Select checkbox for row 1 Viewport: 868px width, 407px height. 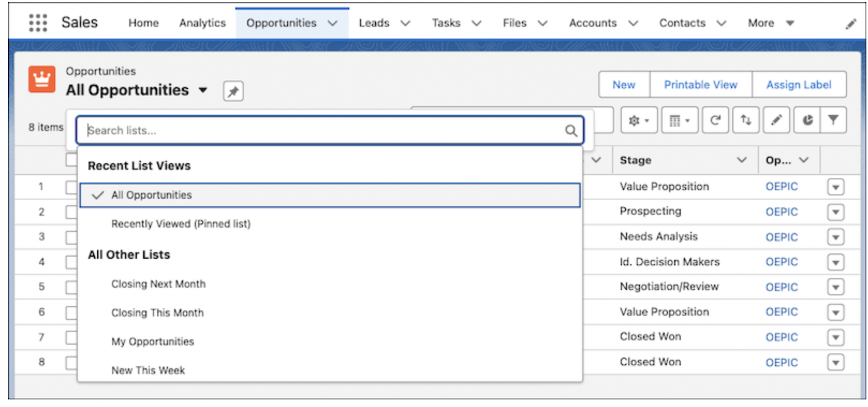(71, 187)
